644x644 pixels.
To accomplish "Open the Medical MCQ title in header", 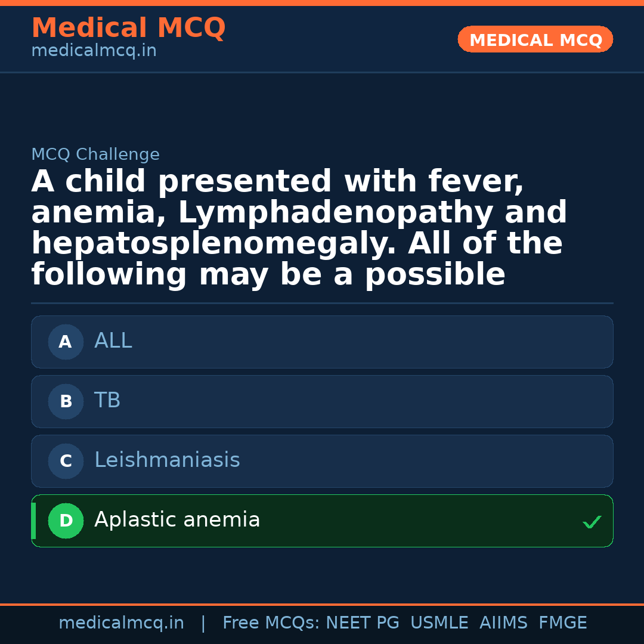I will pos(128,28).
